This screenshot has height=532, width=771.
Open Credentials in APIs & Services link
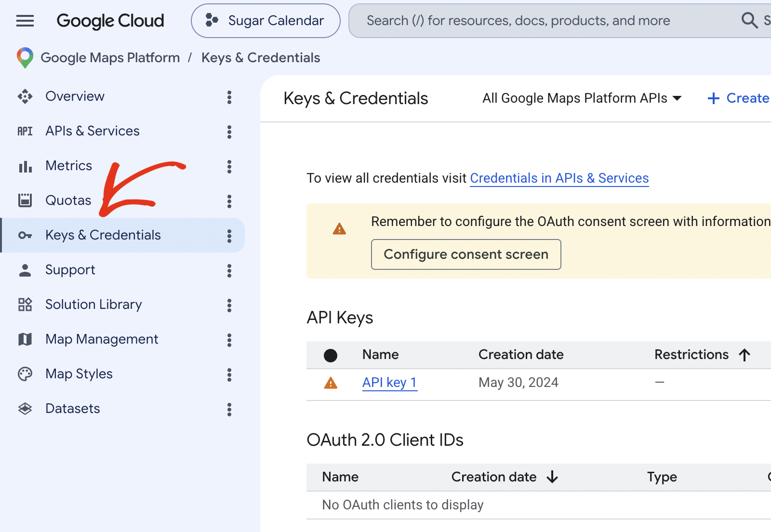click(x=559, y=178)
